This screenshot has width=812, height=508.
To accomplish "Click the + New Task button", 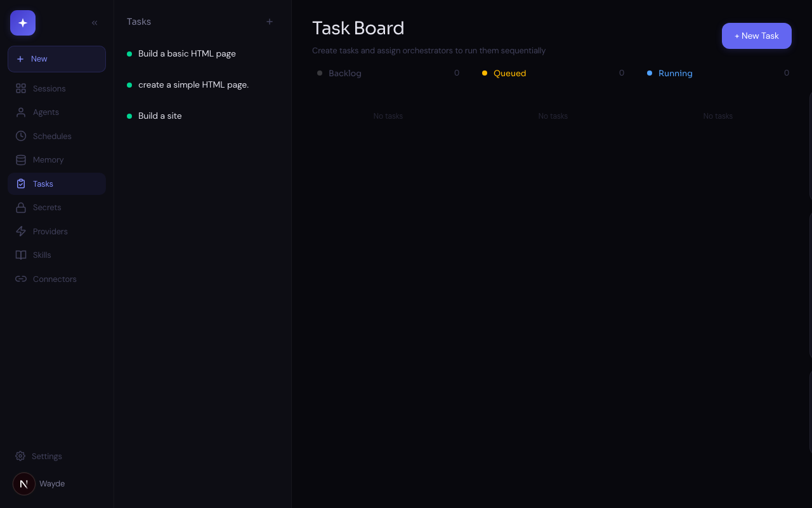I will [x=756, y=36].
